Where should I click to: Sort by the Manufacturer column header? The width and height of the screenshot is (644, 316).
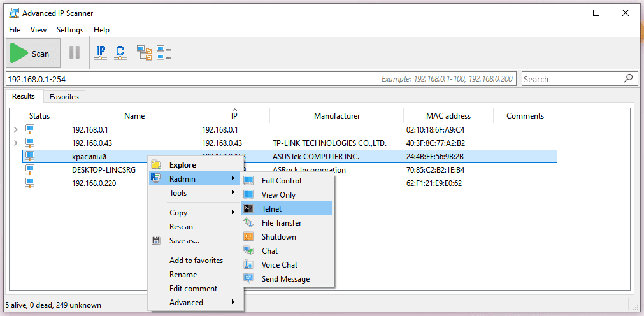(x=336, y=116)
